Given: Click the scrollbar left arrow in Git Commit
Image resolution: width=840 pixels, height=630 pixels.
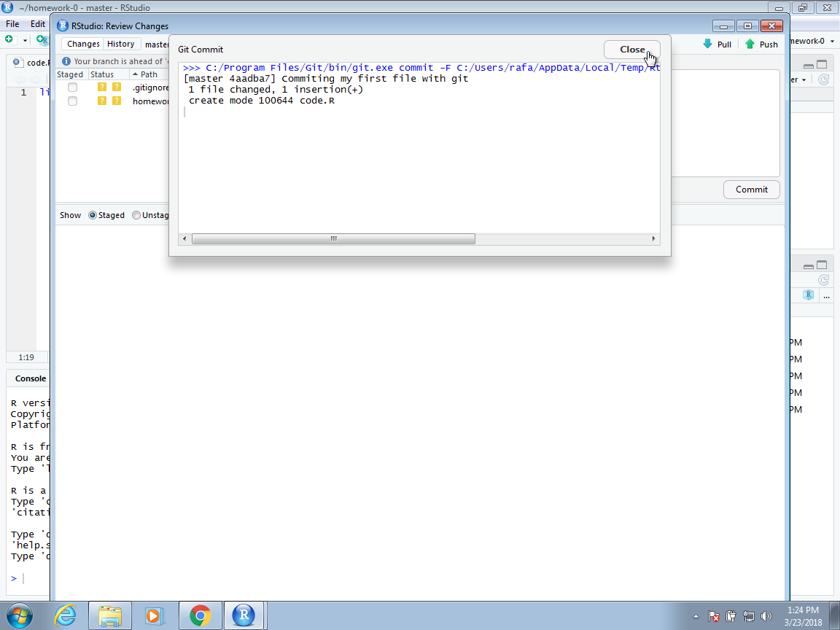Looking at the screenshot, I should coord(184,239).
